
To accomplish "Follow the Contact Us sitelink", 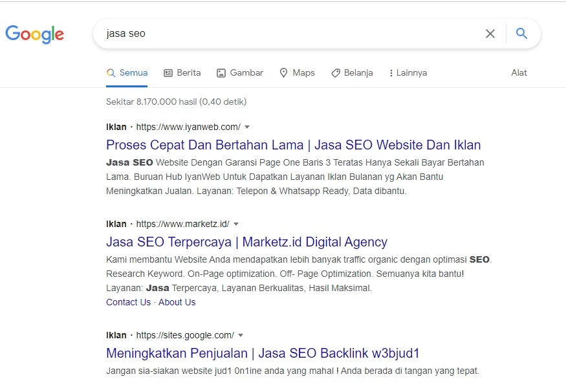I will (x=129, y=302).
